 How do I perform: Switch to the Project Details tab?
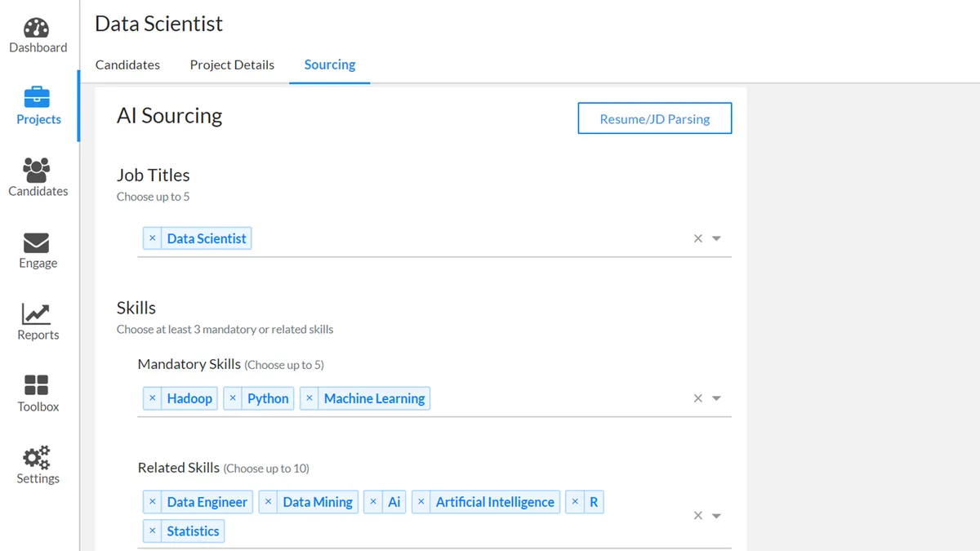pyautogui.click(x=232, y=64)
